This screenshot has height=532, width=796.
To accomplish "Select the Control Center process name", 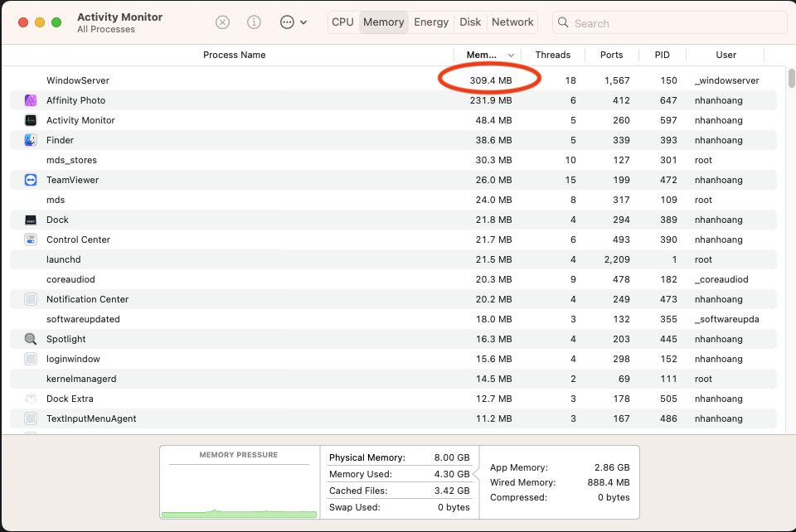I will point(78,239).
